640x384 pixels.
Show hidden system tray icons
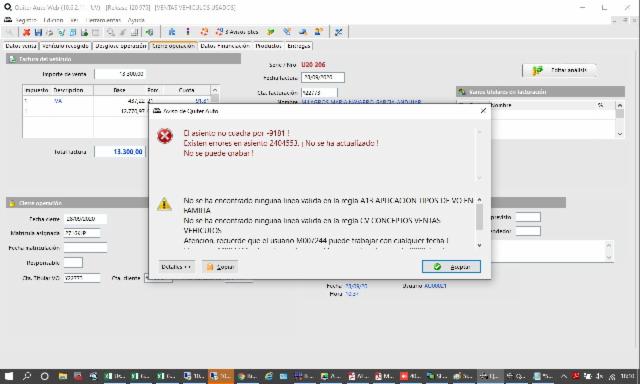coord(564,376)
